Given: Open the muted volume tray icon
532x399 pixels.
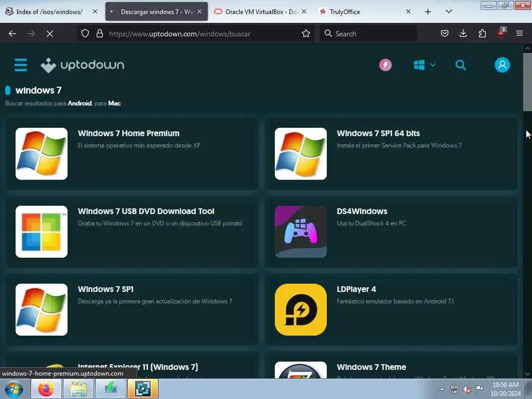Looking at the screenshot, I should 467,389.
